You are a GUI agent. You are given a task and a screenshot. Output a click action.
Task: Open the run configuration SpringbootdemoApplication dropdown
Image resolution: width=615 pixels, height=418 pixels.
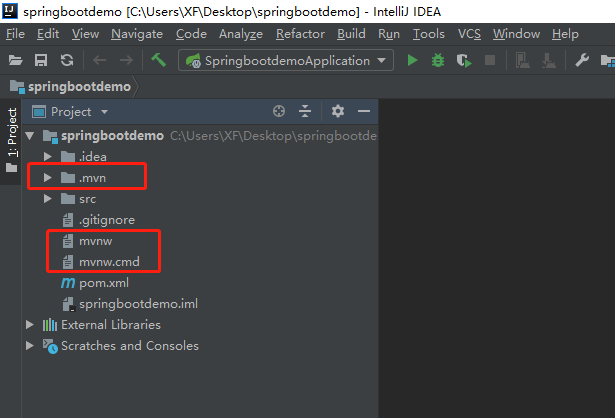click(x=286, y=60)
